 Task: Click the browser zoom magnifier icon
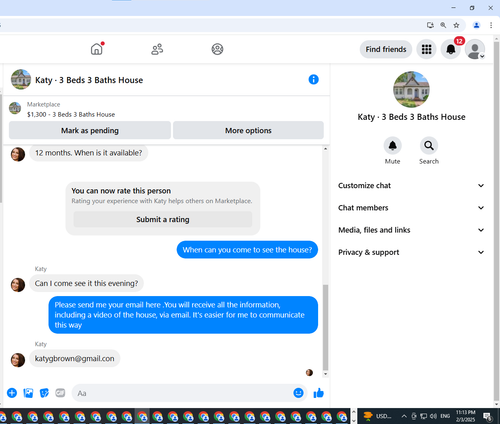443,25
